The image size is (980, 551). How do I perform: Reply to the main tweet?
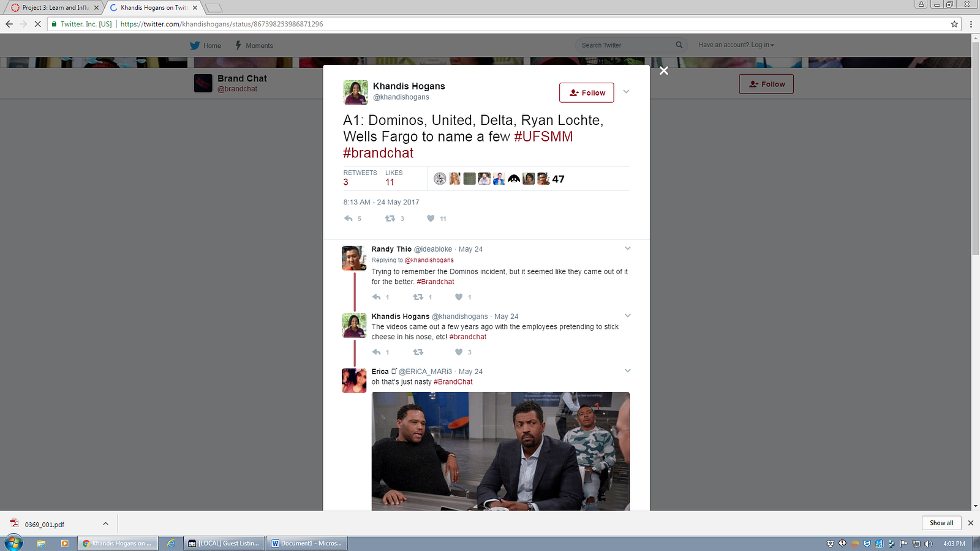(349, 219)
